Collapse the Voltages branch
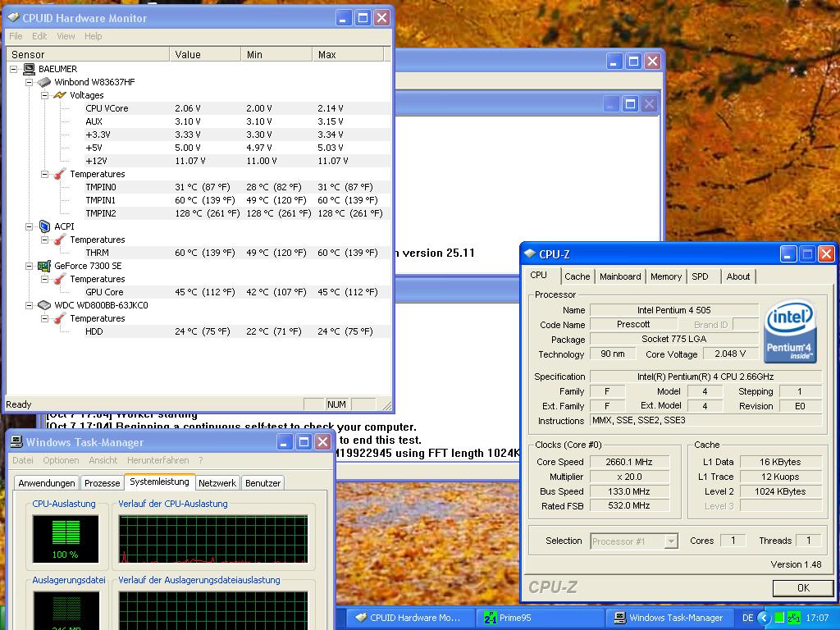 45,95
